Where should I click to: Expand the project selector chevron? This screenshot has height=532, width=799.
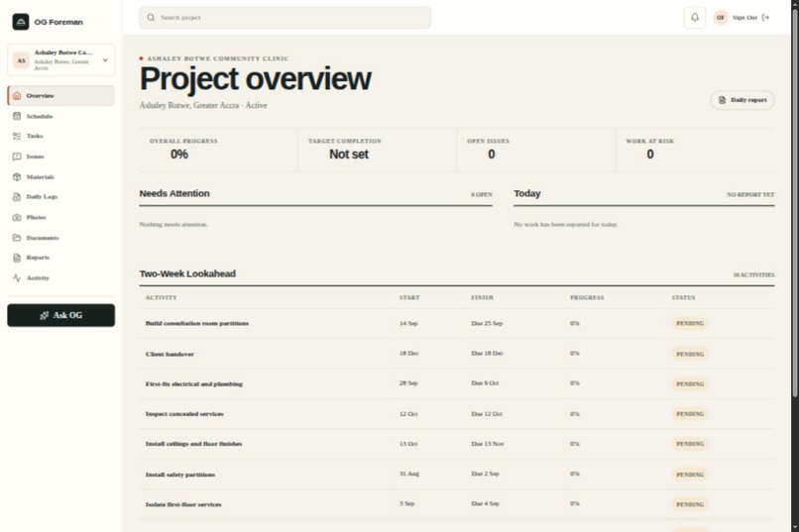pos(105,60)
